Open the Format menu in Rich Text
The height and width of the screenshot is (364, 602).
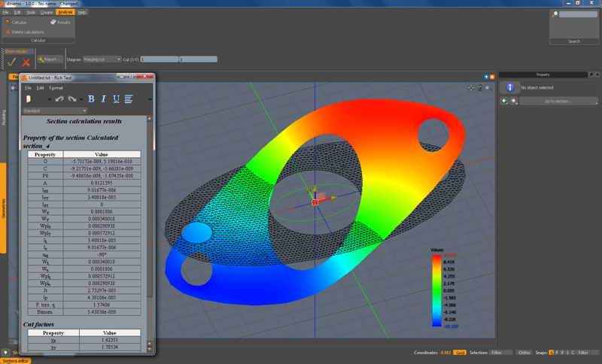coord(56,88)
